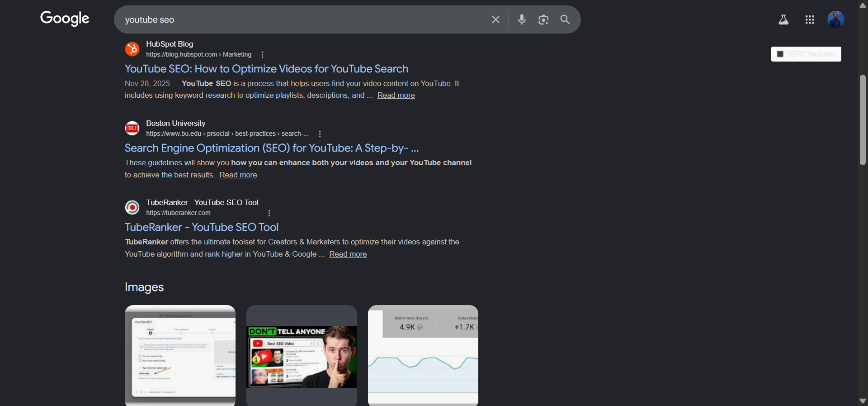The width and height of the screenshot is (868, 406).
Task: Open more options for TubeRanker result
Action: tap(269, 213)
